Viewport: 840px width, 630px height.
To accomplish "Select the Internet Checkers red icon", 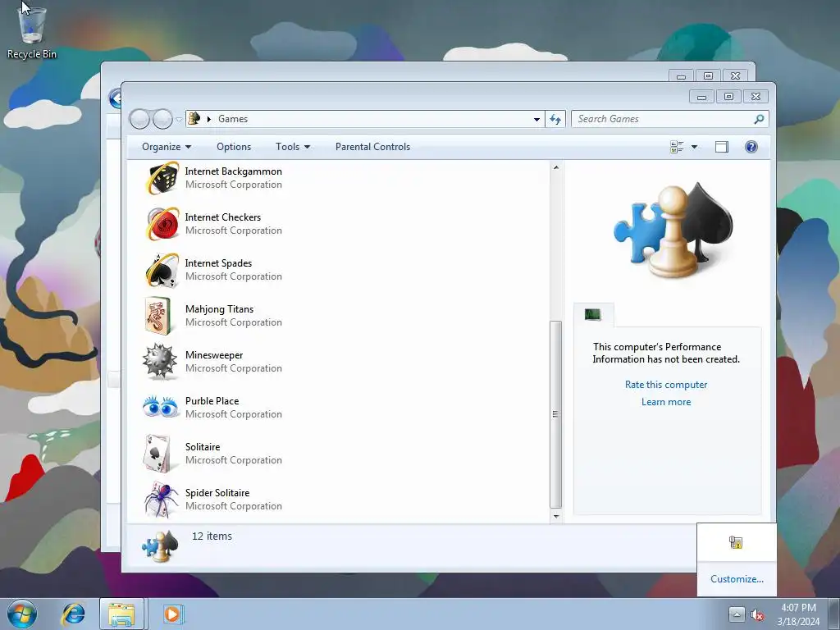I will click(162, 224).
